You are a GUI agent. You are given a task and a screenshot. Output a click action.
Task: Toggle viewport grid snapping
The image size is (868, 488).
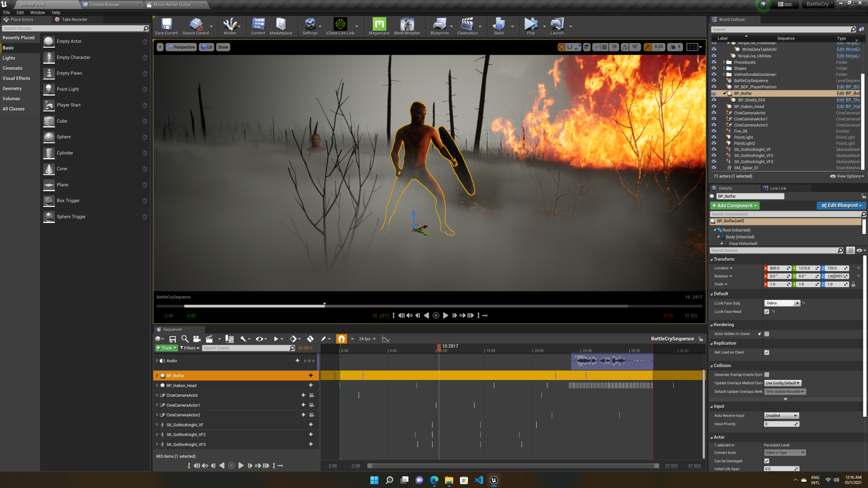(x=604, y=47)
